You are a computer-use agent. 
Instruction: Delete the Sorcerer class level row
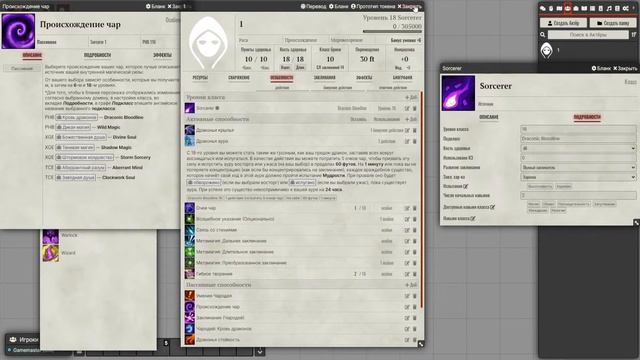coord(415,108)
